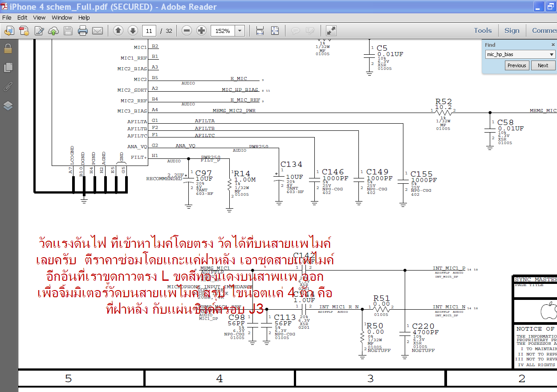Click the zoom value field 152%
The width and height of the screenshot is (557, 392).
(223, 31)
